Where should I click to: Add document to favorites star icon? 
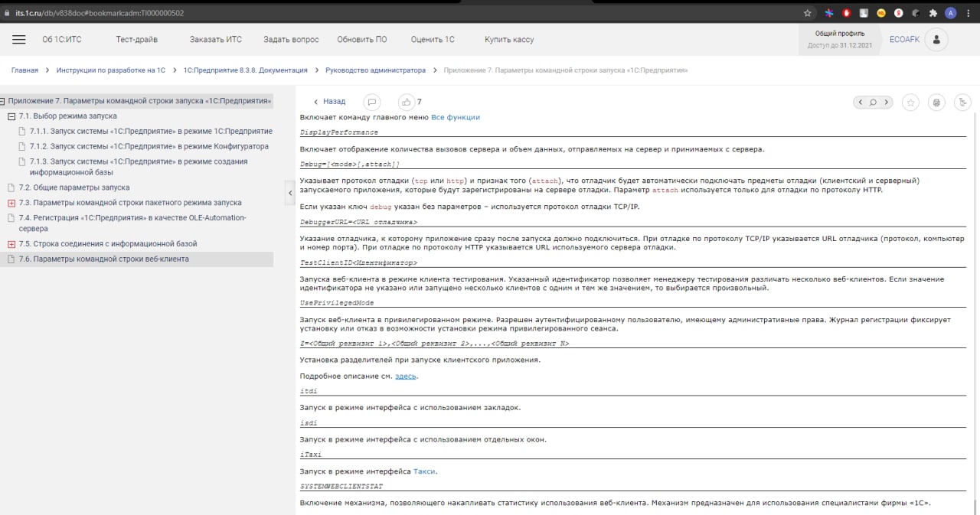pos(910,102)
